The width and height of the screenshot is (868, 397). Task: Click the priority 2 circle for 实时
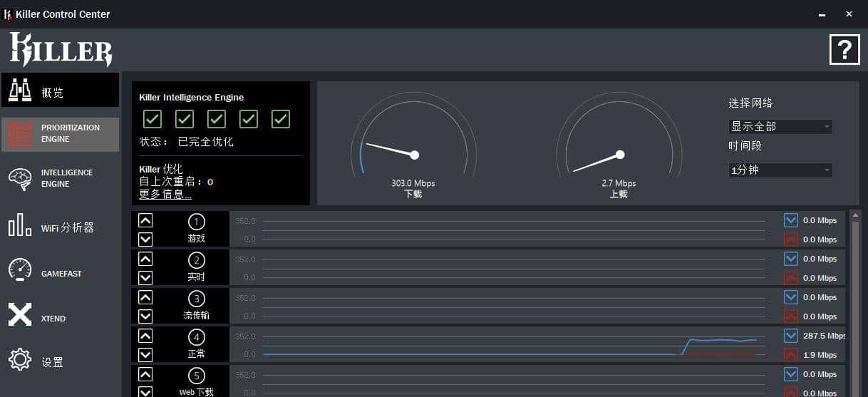click(x=197, y=260)
